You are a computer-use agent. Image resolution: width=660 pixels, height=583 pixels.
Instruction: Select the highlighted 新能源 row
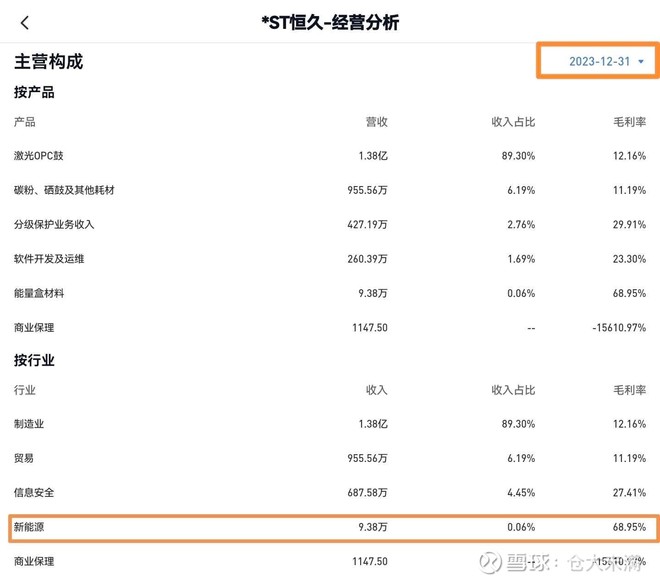[330, 527]
